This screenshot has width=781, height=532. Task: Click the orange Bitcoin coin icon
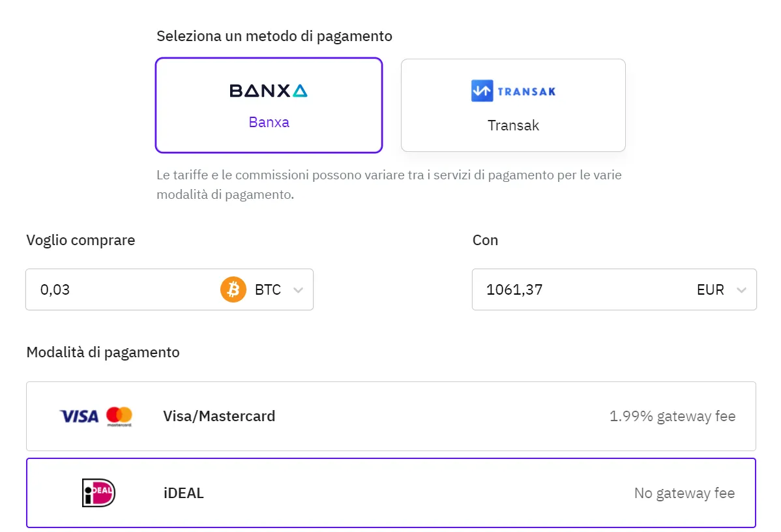(233, 289)
